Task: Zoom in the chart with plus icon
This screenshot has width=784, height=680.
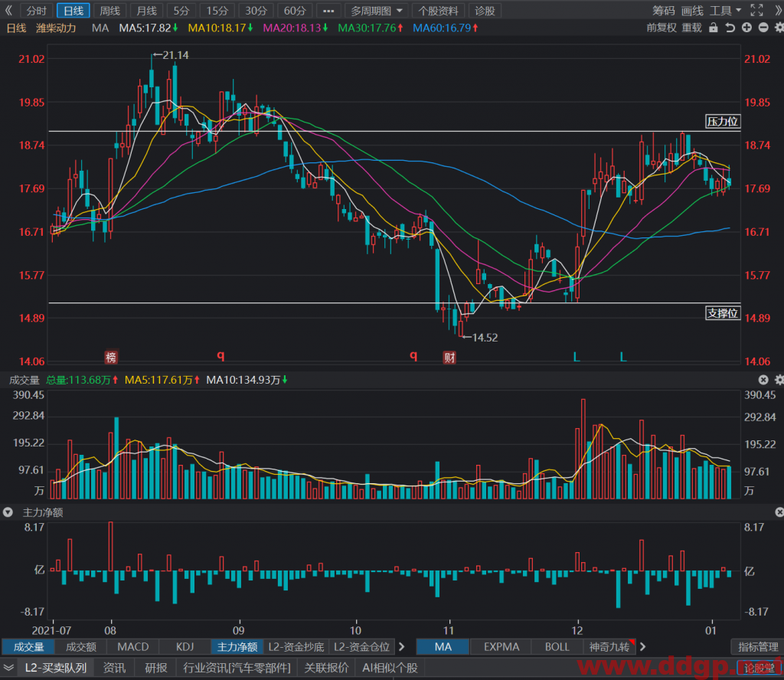Action: coord(746,28)
